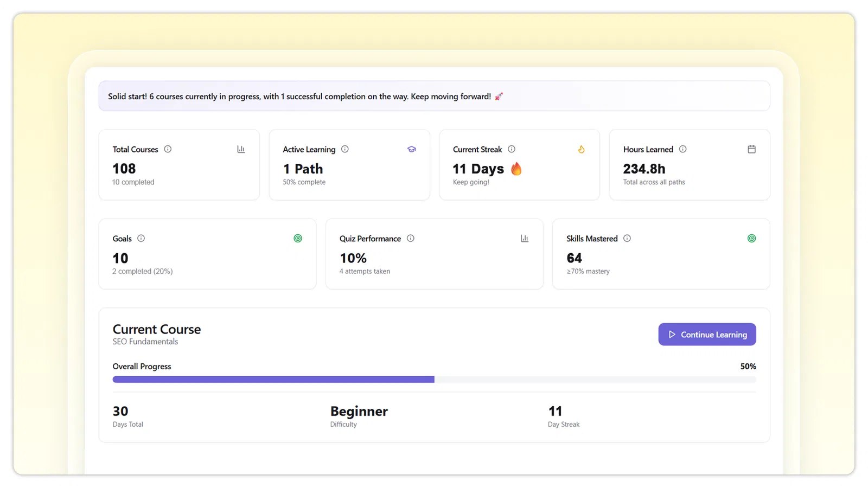Click the calendar icon in Hours Learned card

751,149
